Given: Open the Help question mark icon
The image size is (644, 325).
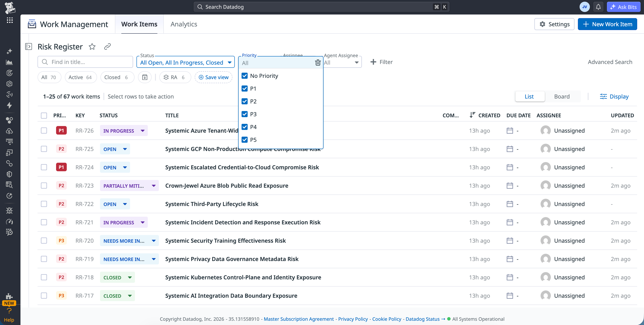Looking at the screenshot, I should [x=9, y=311].
